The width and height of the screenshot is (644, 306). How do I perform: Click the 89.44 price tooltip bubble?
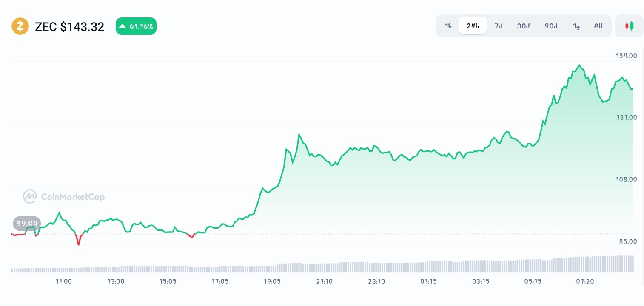pyautogui.click(x=26, y=223)
